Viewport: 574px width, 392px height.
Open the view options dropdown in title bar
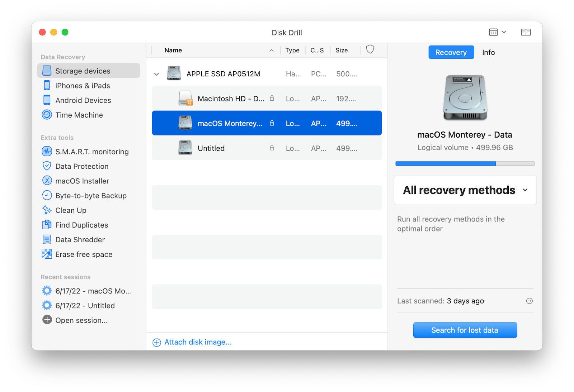click(x=498, y=32)
